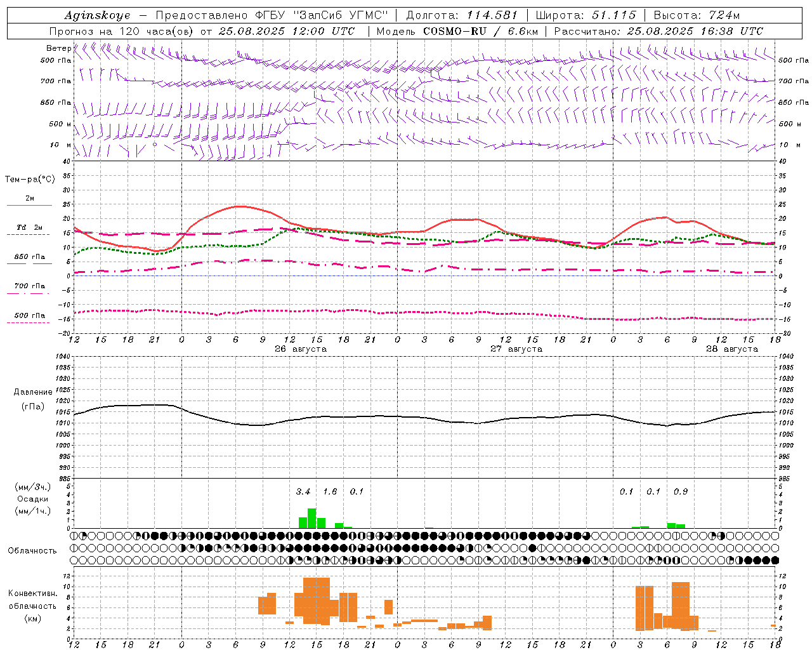Click the "28 августа" date label
Screen dimensions: 812x650
tap(732, 349)
